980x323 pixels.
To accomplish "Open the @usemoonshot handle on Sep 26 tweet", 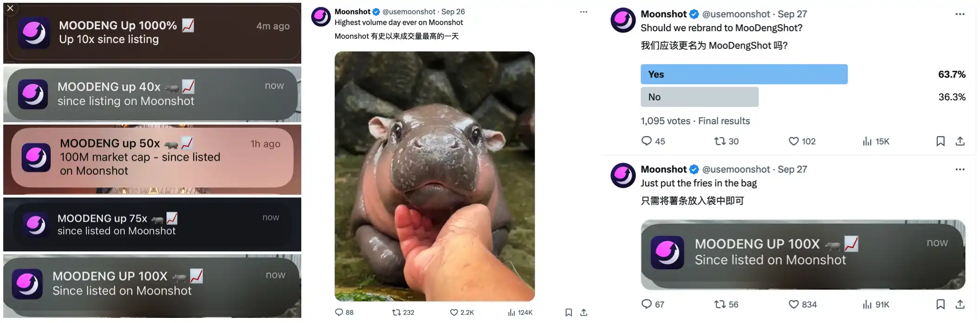I will (409, 12).
